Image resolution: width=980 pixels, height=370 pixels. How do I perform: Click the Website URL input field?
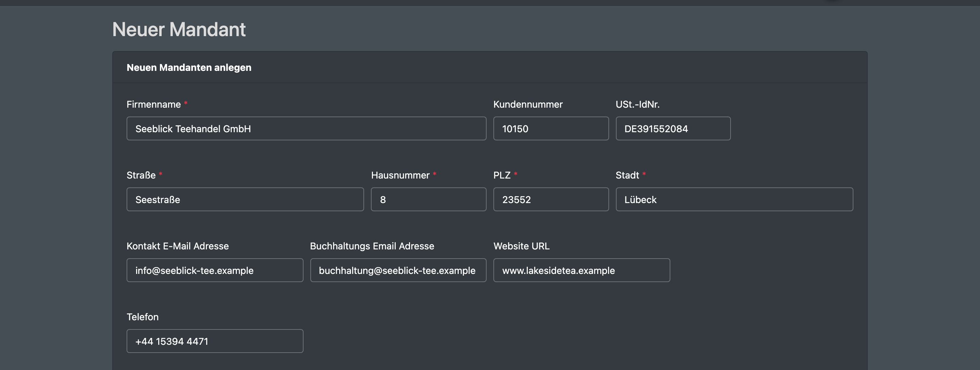(582, 270)
